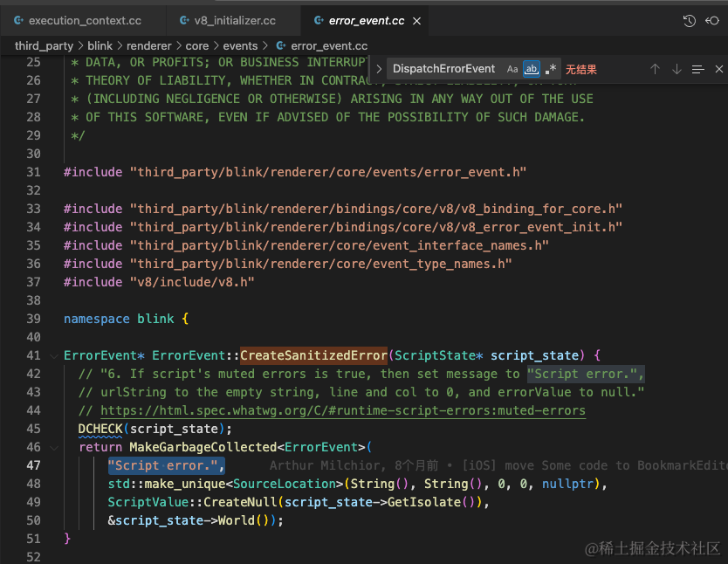Screen dimensions: 728x564
Task: Click the 无结果 no-results label
Action: (580, 70)
